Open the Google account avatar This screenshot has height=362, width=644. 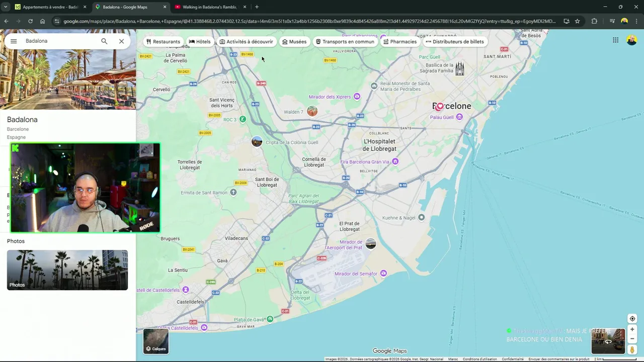click(x=632, y=40)
